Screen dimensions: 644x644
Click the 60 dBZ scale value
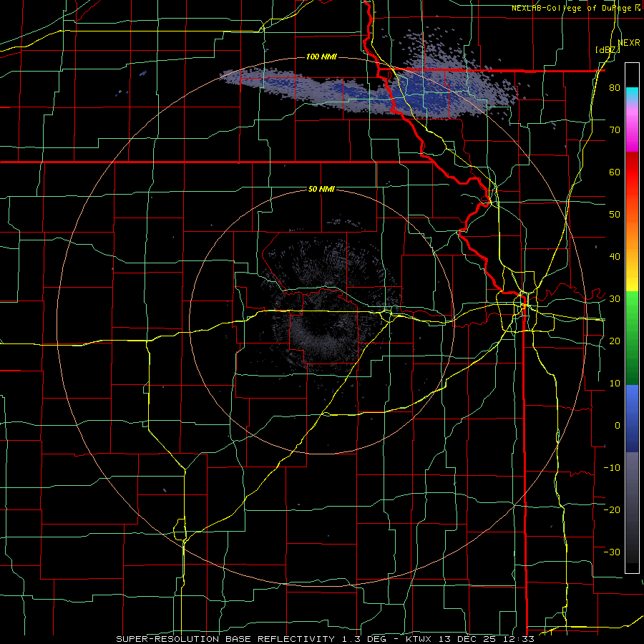(x=615, y=172)
